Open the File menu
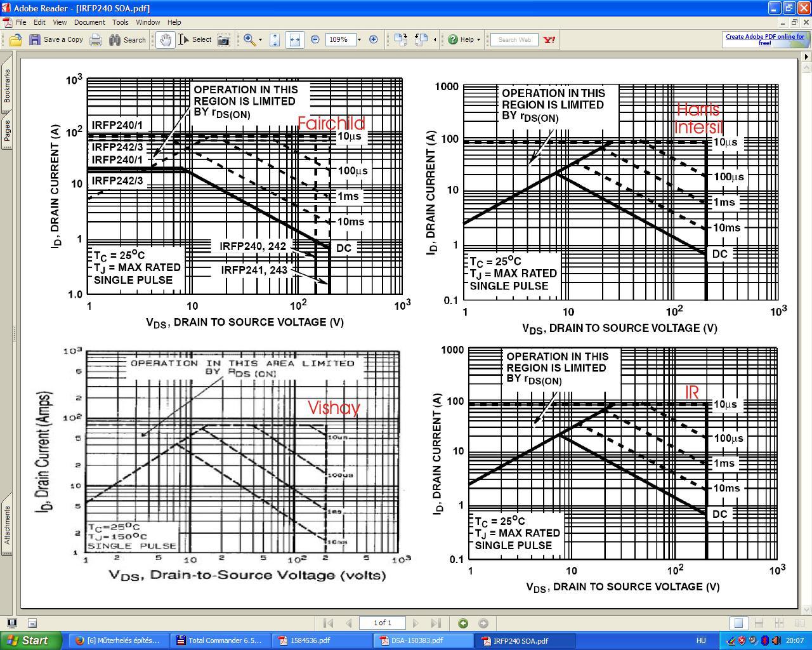Image resolution: width=812 pixels, height=650 pixels. 21,22
